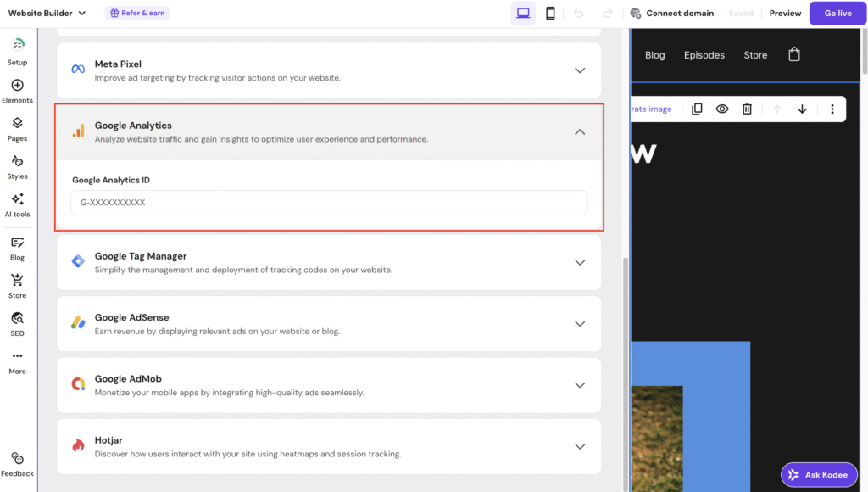Toggle desktop view in the top toolbar

pos(522,13)
